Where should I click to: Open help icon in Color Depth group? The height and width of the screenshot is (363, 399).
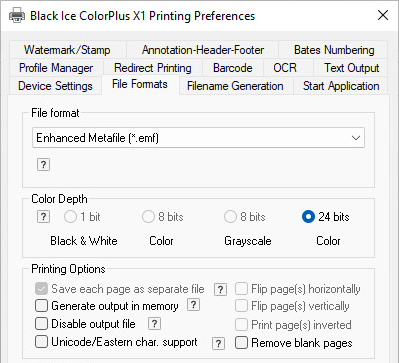pos(43,217)
